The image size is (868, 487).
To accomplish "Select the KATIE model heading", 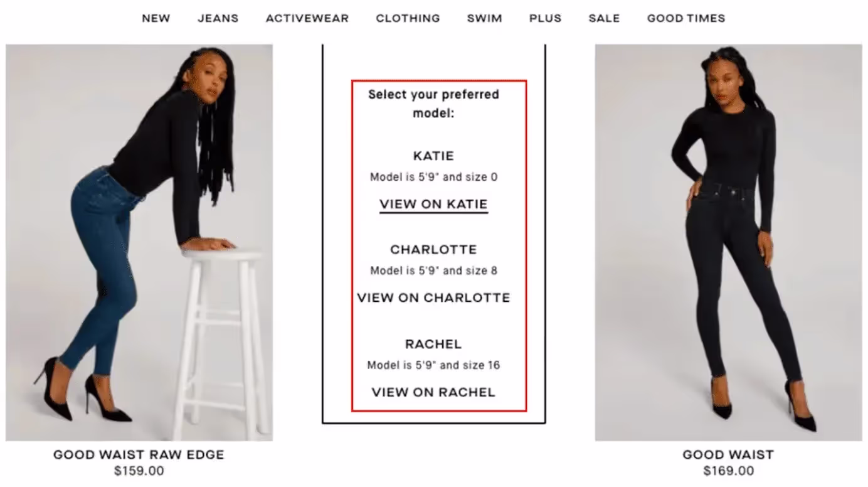I will coord(433,156).
